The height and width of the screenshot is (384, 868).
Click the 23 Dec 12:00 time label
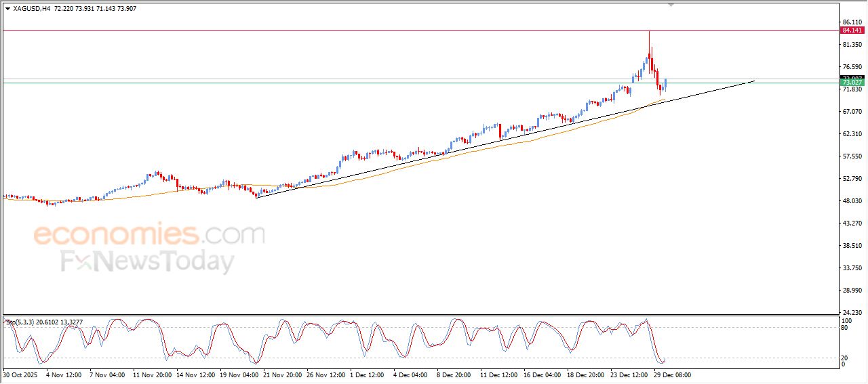629,374
